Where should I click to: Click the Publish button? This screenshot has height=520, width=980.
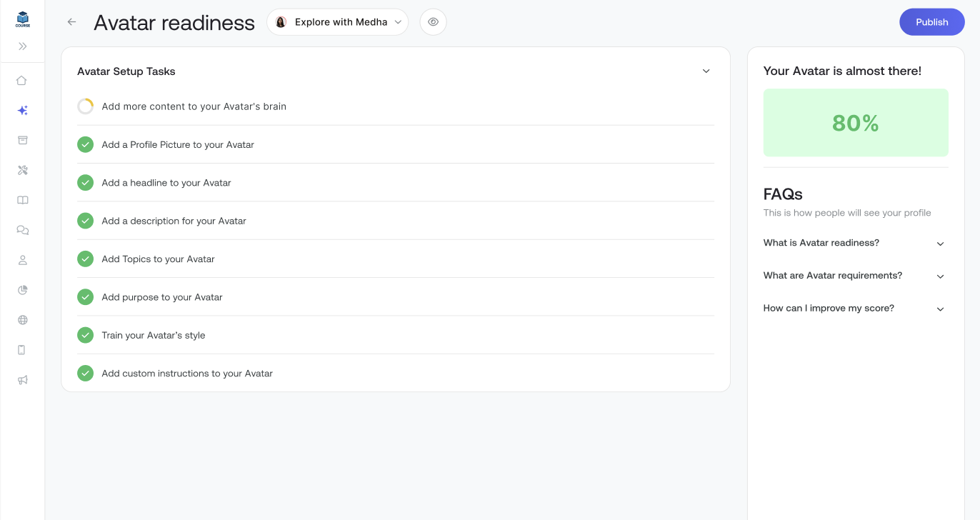pyautogui.click(x=931, y=22)
